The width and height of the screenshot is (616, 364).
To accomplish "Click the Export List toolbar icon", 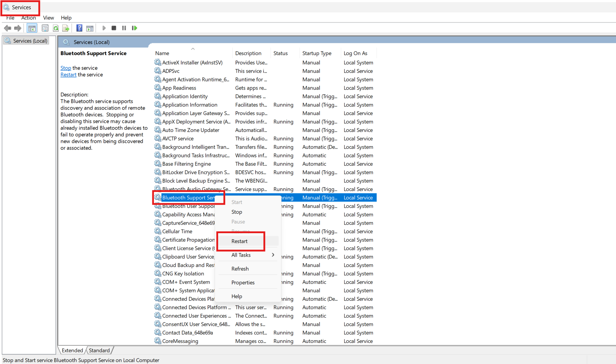I will click(66, 28).
